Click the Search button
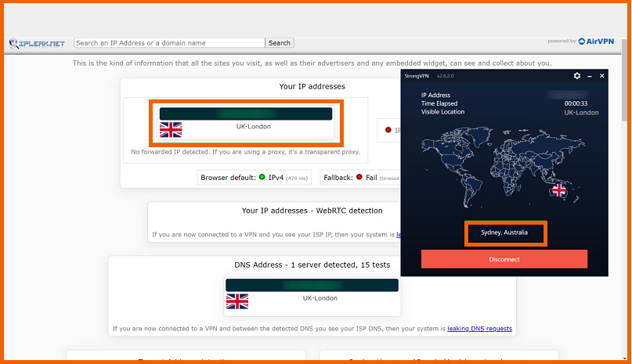 click(280, 43)
